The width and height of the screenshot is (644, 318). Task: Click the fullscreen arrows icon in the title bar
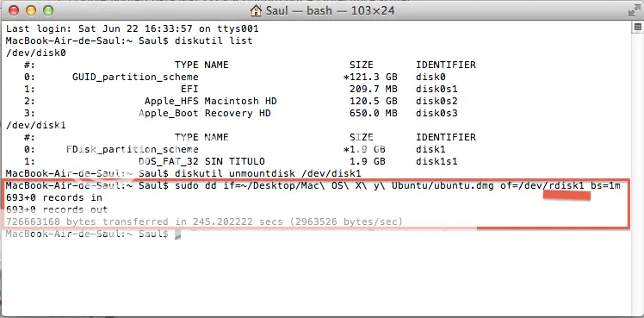click(635, 10)
